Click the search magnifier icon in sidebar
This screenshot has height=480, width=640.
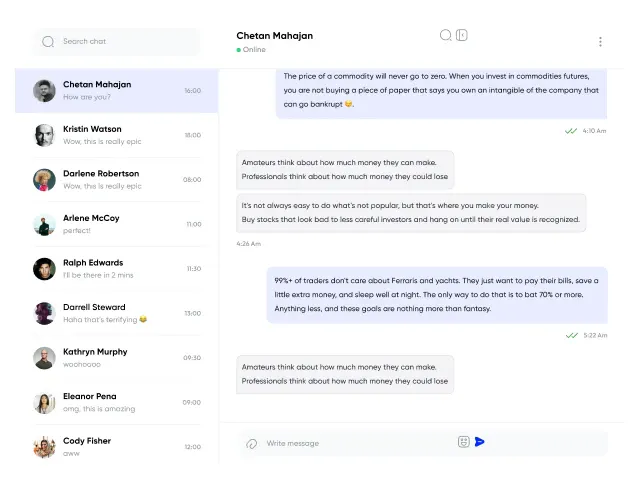click(x=48, y=42)
